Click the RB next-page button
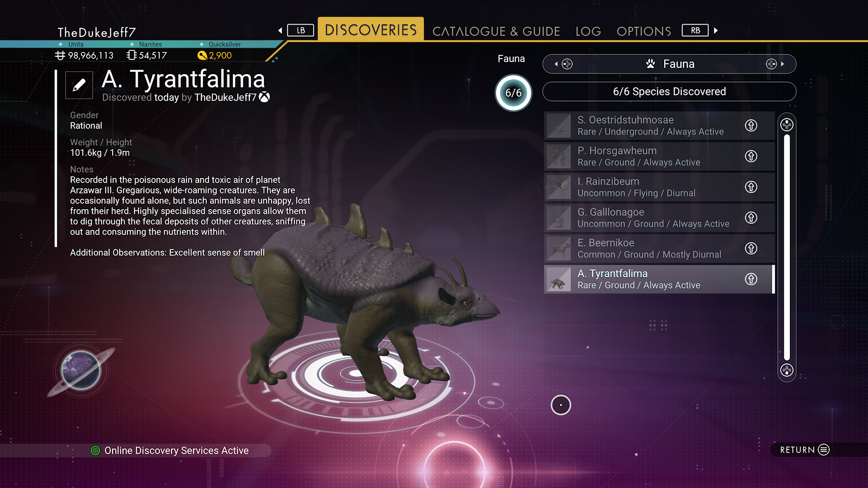 pyautogui.click(x=695, y=30)
